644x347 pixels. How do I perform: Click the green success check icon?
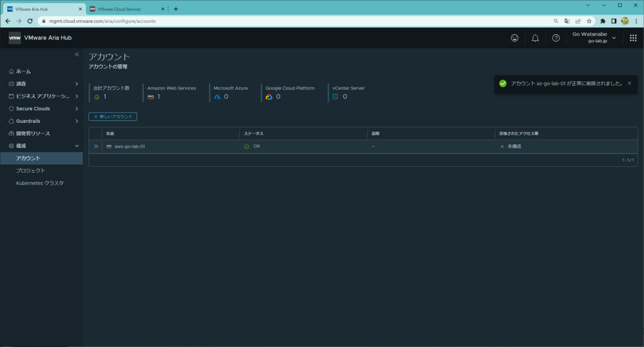click(x=503, y=83)
